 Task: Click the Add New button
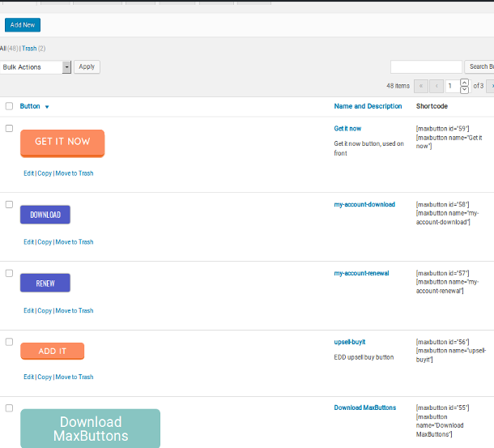click(22, 25)
